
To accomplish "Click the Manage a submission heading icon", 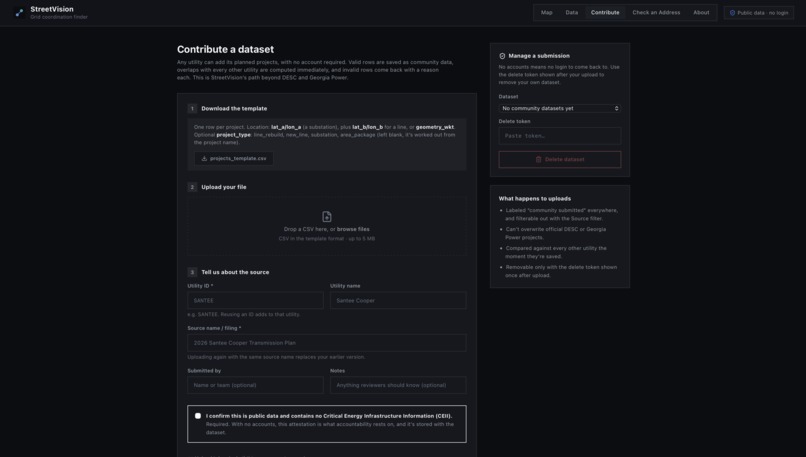I will (x=502, y=56).
